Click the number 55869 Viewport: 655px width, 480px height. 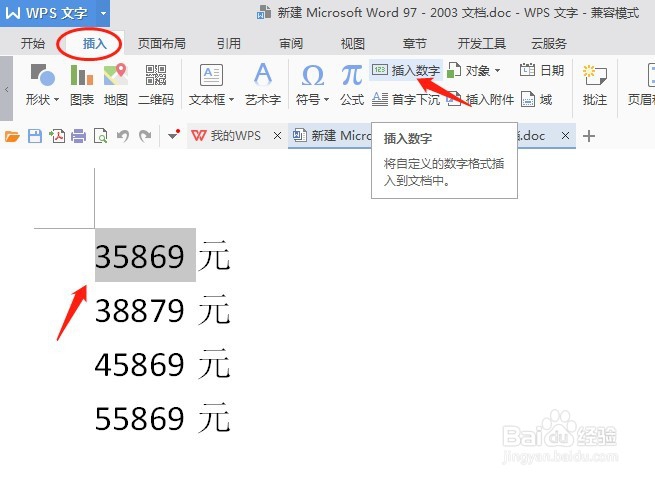pyautogui.click(x=140, y=418)
